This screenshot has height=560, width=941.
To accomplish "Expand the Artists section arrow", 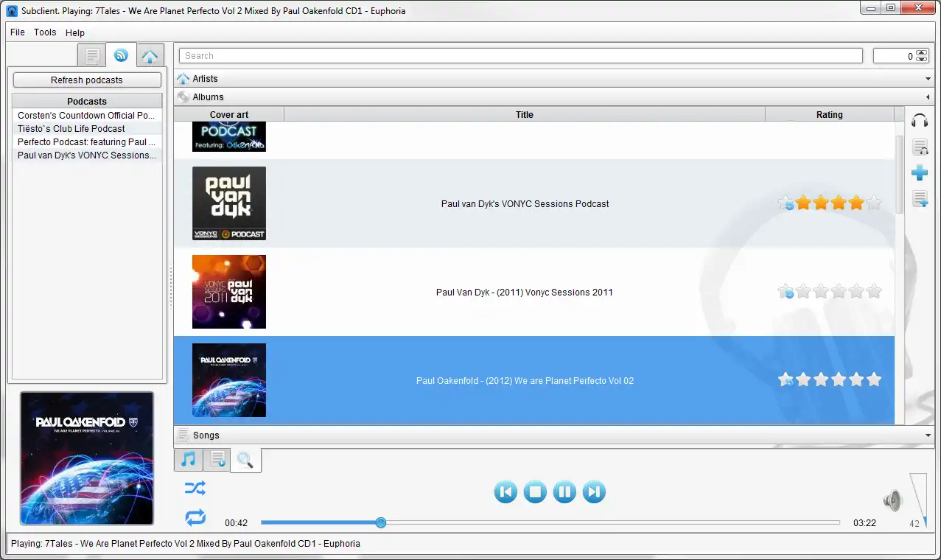I will (928, 79).
